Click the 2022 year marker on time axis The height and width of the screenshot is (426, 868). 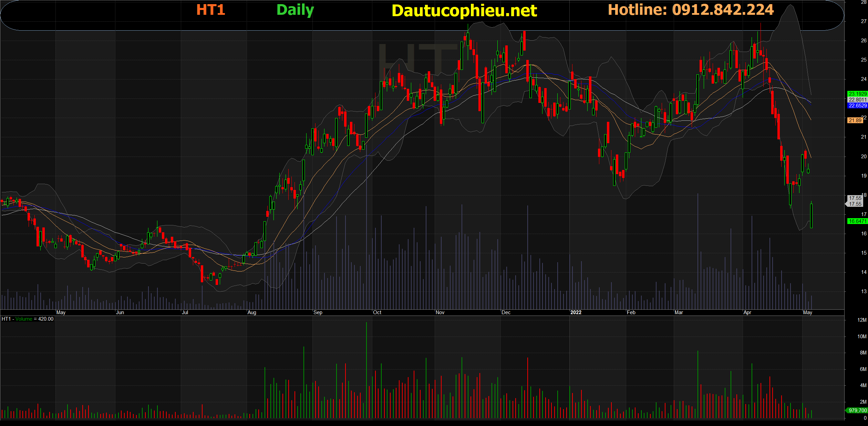(x=576, y=312)
